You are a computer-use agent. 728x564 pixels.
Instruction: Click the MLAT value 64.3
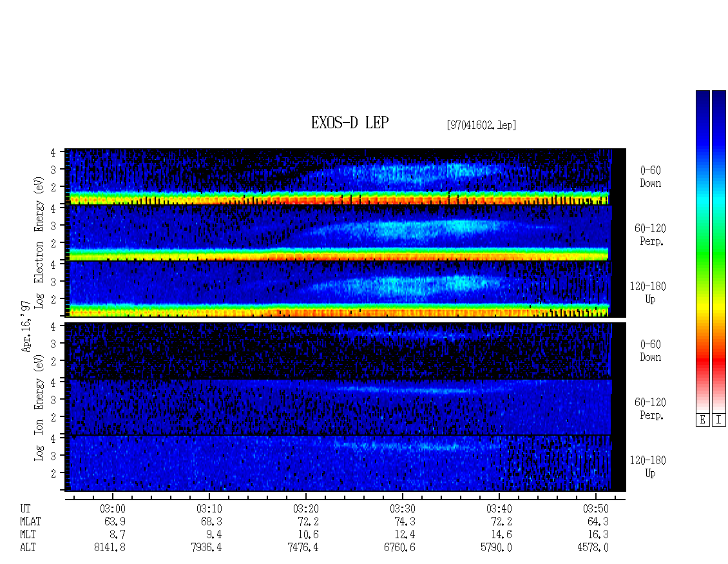(598, 521)
